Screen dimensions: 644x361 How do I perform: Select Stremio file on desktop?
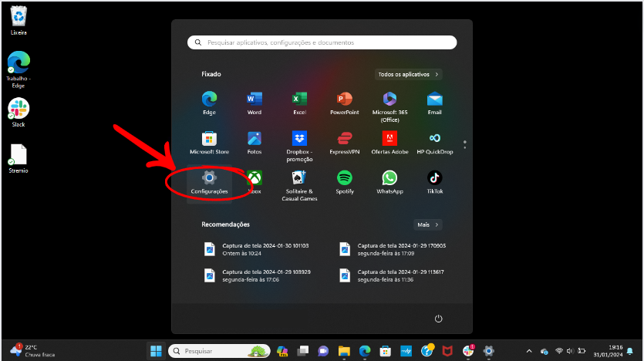[x=19, y=159]
